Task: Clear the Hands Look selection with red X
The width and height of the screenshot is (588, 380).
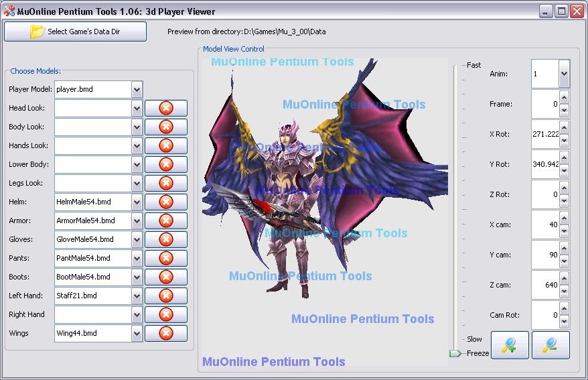Action: click(x=165, y=145)
